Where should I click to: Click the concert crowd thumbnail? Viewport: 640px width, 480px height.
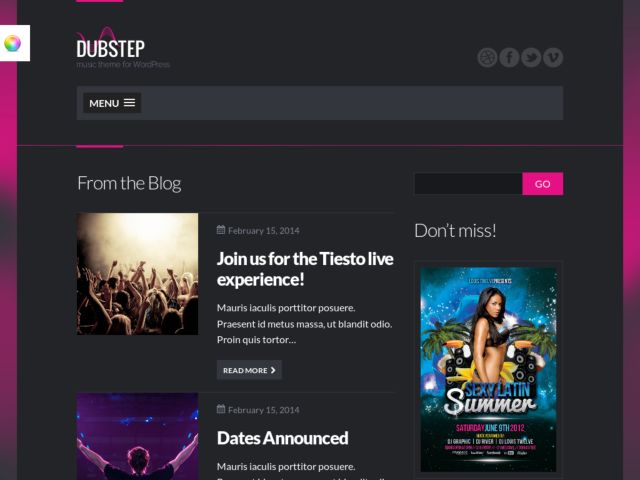pyautogui.click(x=138, y=274)
